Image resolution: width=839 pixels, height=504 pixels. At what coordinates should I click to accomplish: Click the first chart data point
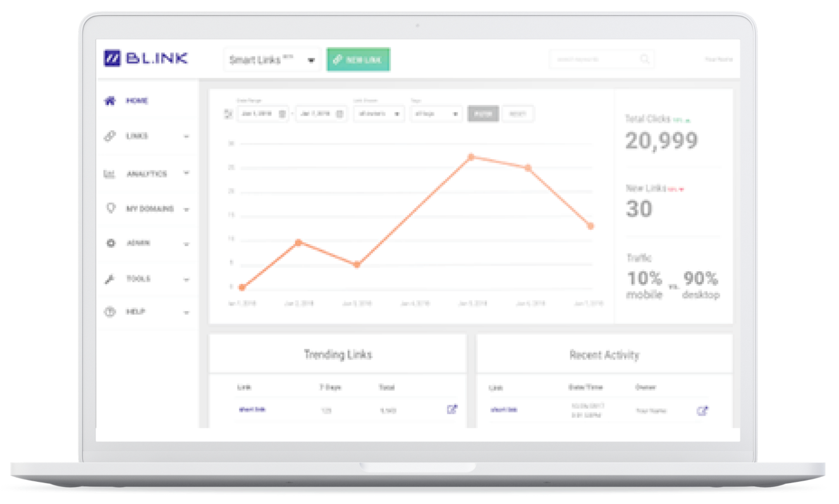click(242, 288)
